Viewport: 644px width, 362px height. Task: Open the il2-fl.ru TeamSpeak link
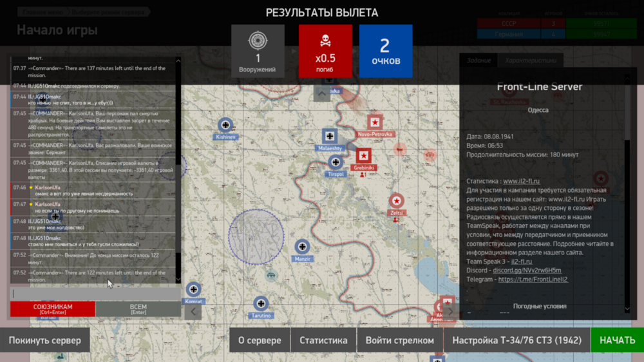pyautogui.click(x=522, y=262)
